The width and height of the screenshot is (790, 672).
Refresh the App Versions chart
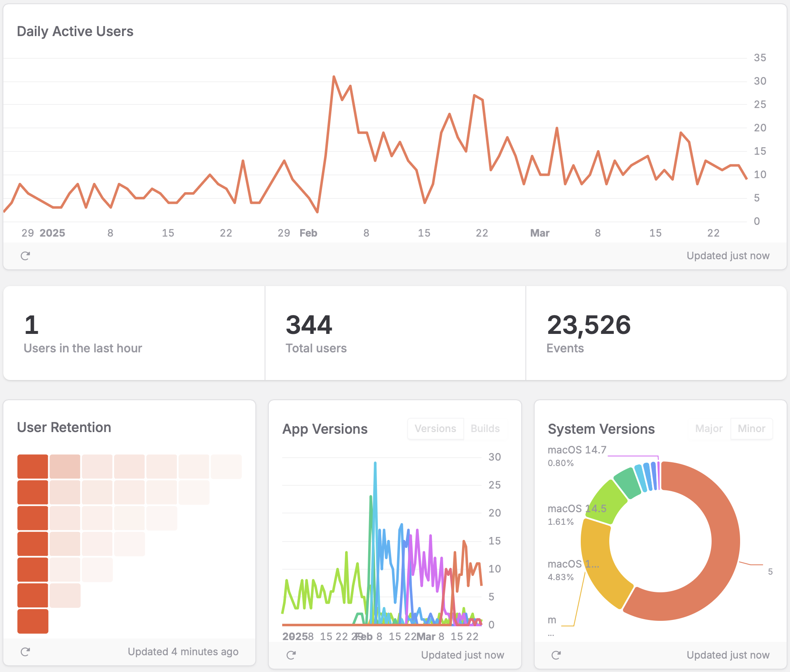pyautogui.click(x=291, y=654)
